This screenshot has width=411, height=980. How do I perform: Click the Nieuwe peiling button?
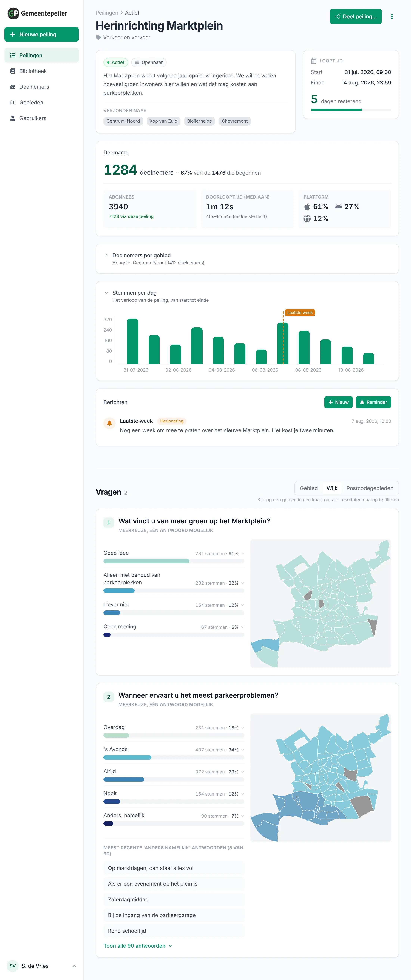coord(41,34)
